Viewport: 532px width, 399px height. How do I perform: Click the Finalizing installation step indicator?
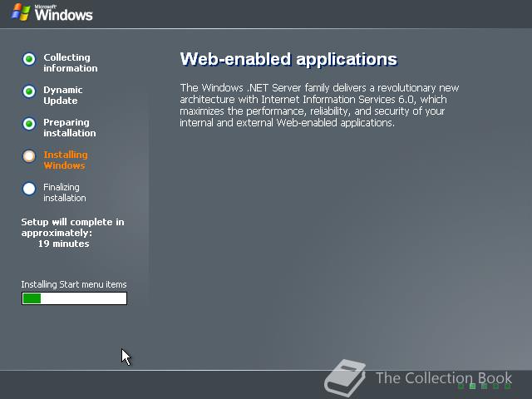tap(29, 189)
